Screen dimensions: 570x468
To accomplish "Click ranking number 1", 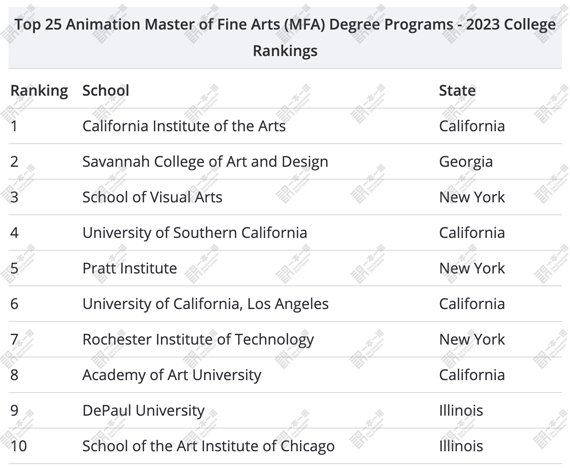I will [x=14, y=126].
